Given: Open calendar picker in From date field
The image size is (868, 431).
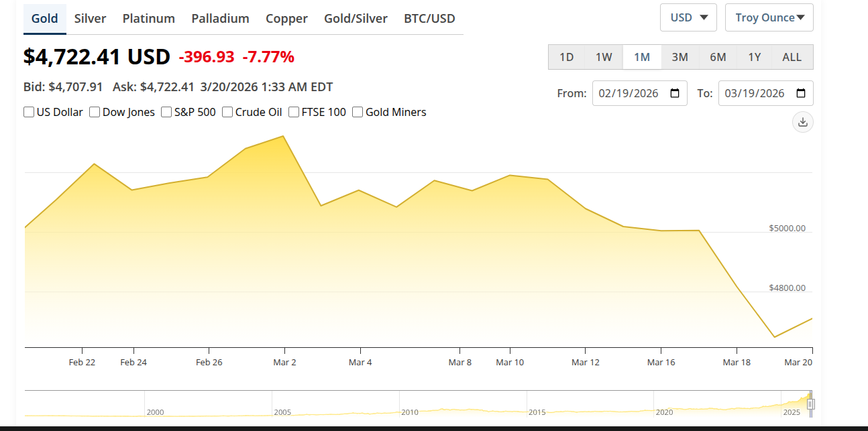Looking at the screenshot, I should [x=675, y=93].
